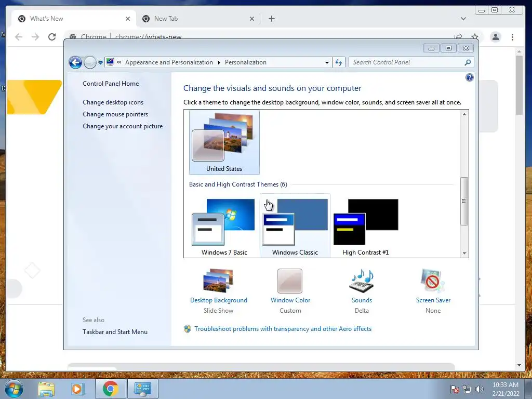The width and height of the screenshot is (532, 399).
Task: Open the recent pages dropdown arrow
Action: click(100, 63)
